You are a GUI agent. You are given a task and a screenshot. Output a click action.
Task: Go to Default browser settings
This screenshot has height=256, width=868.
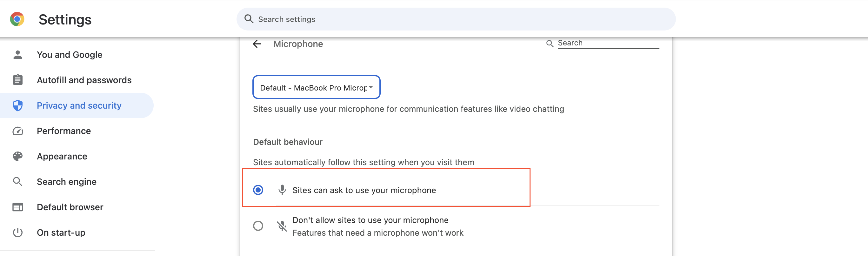[70, 207]
